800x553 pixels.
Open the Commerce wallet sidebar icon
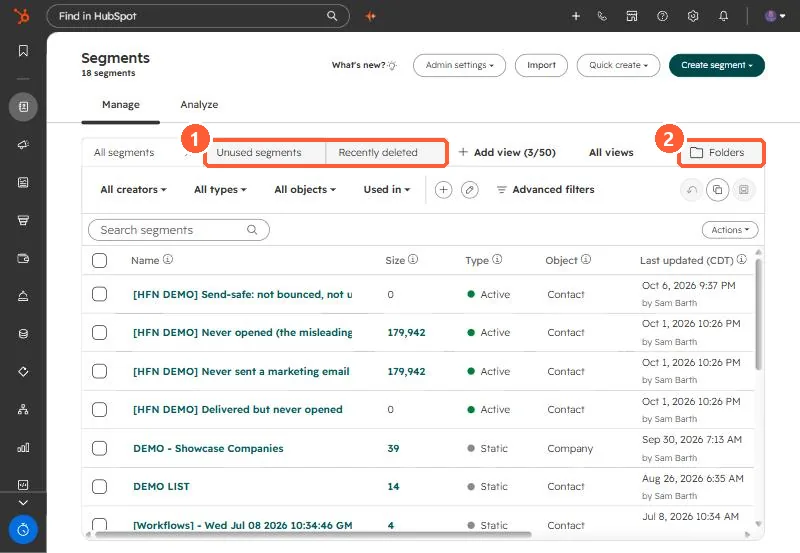tap(23, 258)
